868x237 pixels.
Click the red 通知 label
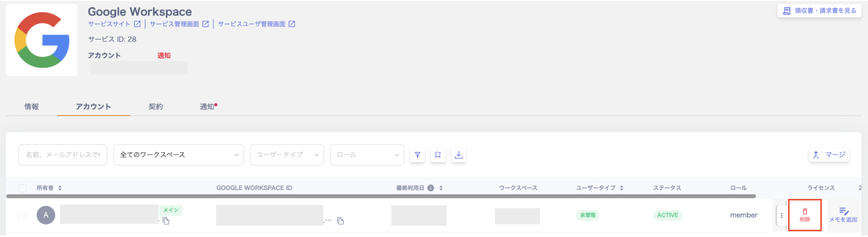point(164,55)
